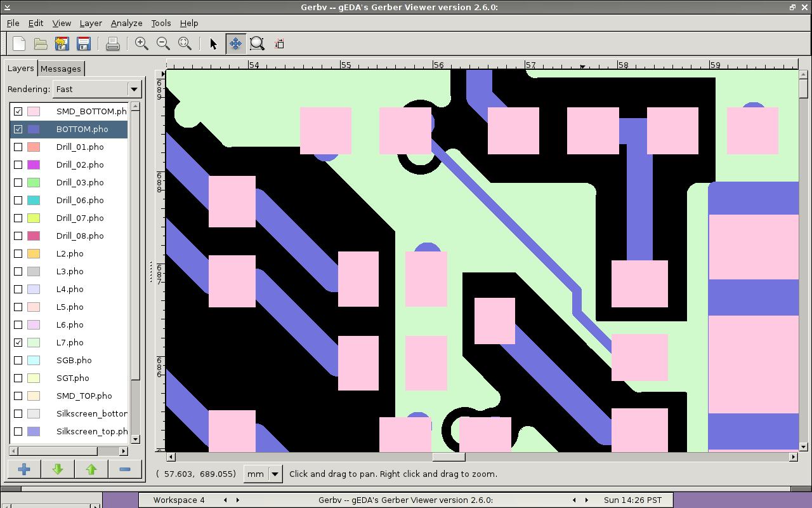Click the Print toolbar icon
The width and height of the screenshot is (812, 508).
coord(112,44)
